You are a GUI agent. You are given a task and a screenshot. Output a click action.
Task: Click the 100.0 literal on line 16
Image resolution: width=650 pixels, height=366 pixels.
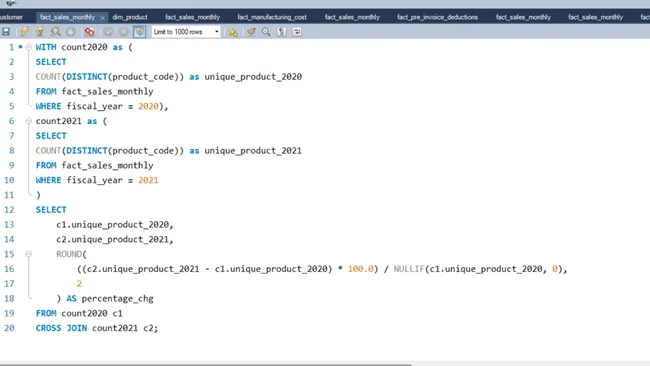[x=360, y=269]
